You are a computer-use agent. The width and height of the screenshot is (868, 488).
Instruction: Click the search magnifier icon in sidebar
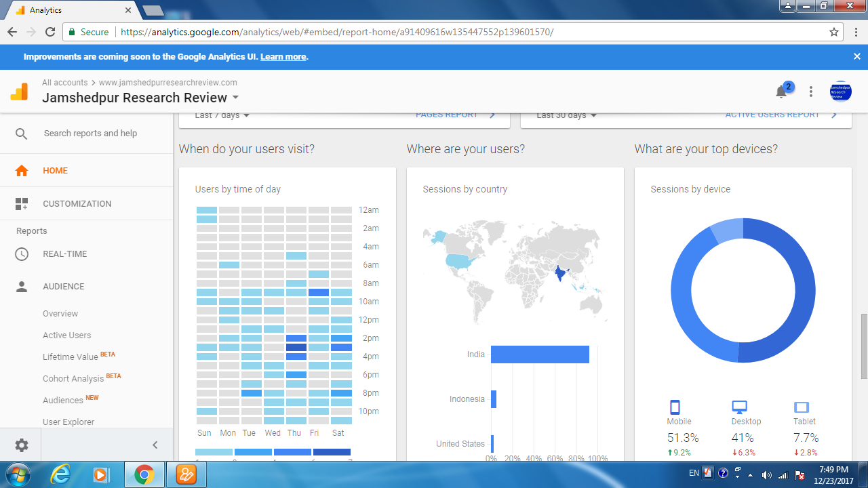(x=22, y=134)
